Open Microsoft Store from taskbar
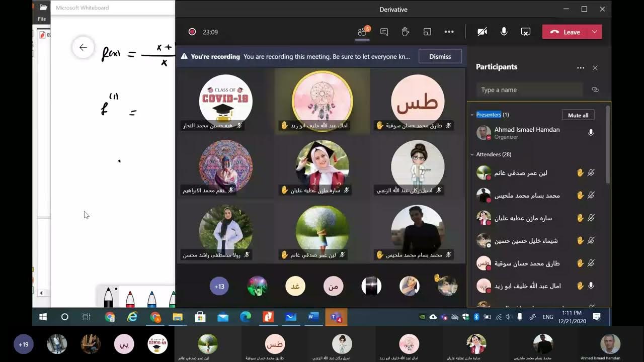Screen dimensions: 644x362 200,317
